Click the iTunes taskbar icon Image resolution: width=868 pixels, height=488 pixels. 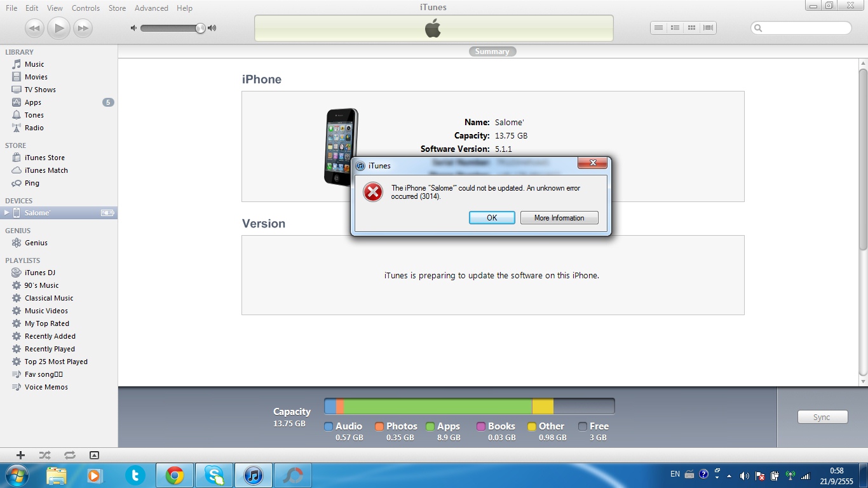pyautogui.click(x=254, y=475)
